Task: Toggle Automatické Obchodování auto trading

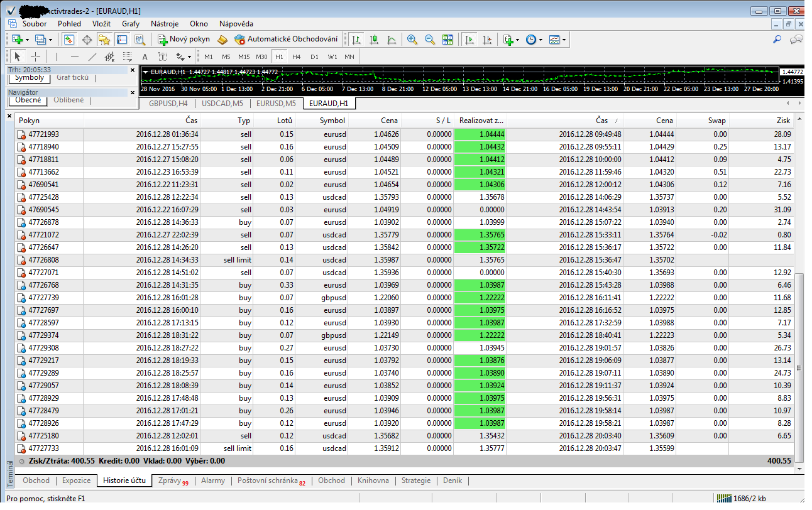Action: 287,40
